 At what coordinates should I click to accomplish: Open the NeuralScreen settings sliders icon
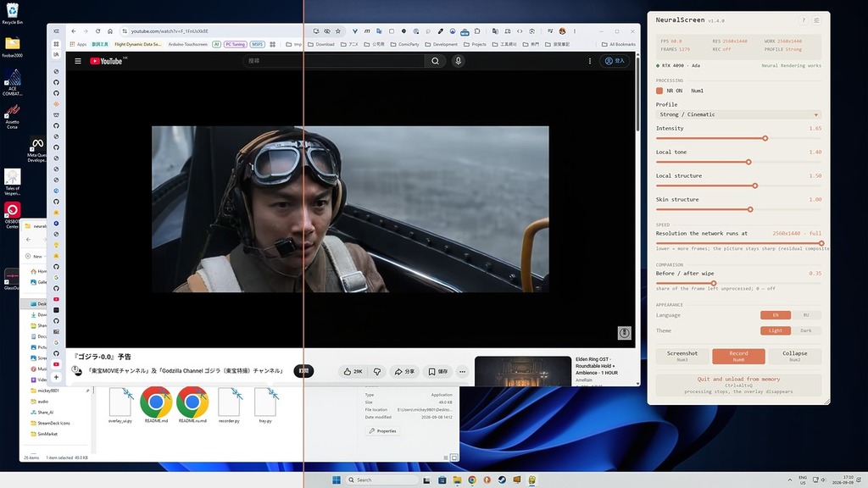816,20
